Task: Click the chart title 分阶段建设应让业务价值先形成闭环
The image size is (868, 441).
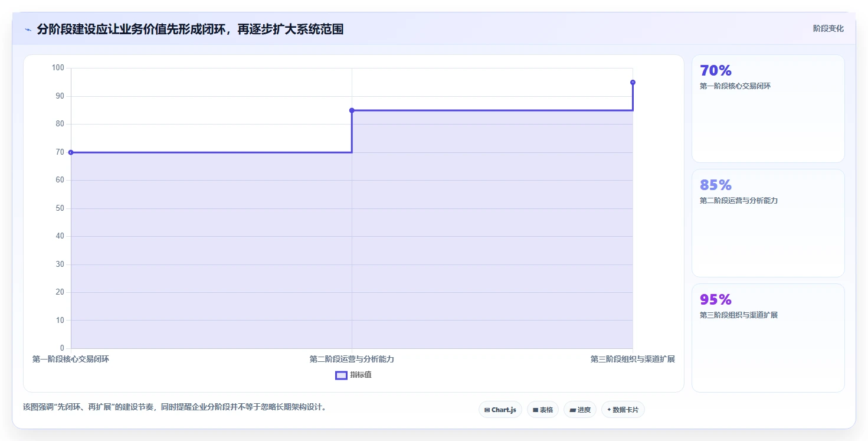Action: point(190,29)
